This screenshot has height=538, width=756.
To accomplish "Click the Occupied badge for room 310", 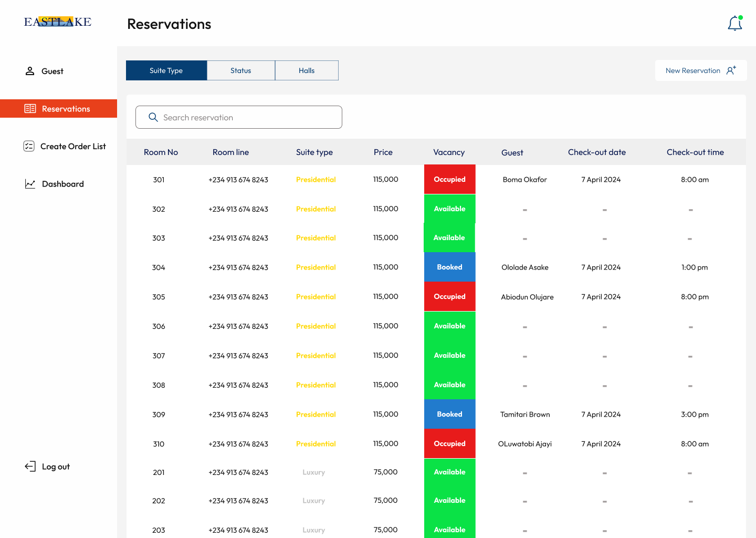I will 450,443.
